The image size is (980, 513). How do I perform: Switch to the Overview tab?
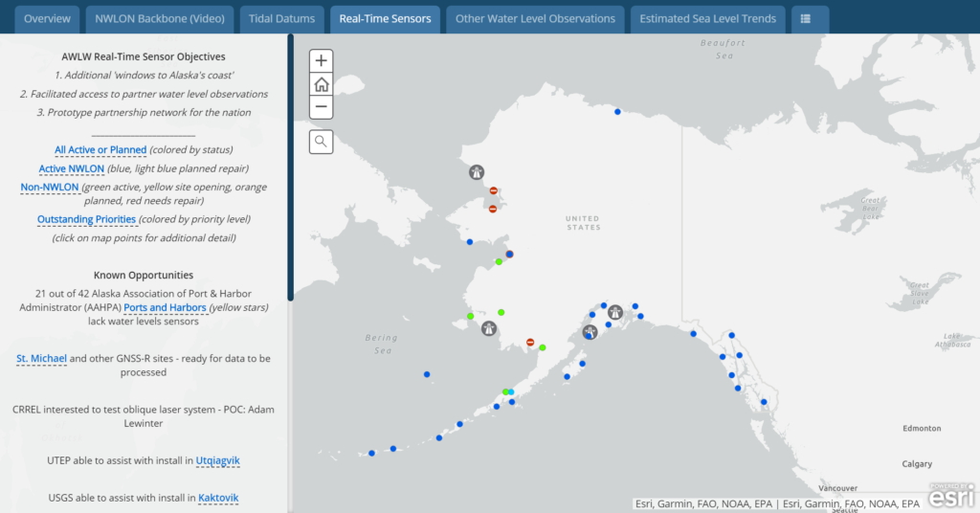point(47,19)
